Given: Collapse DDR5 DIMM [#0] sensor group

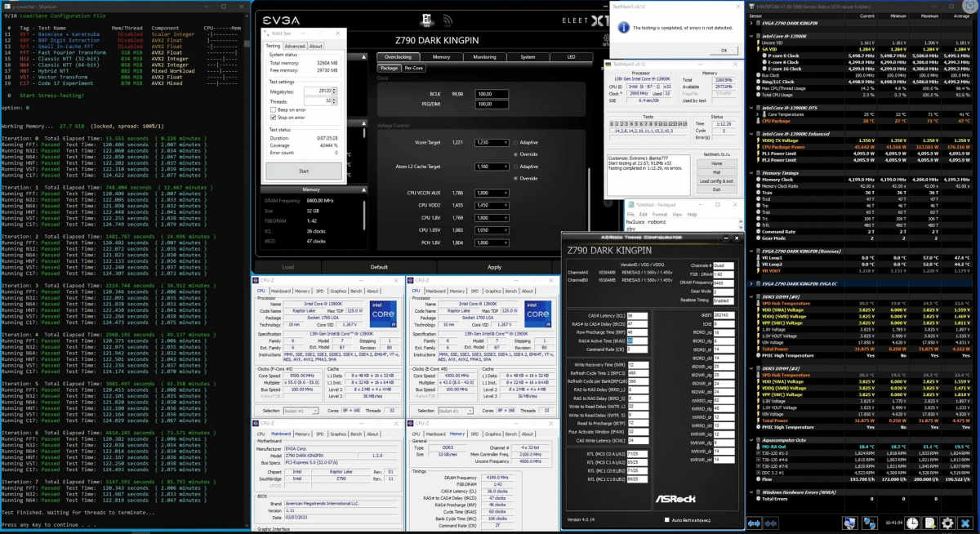Looking at the screenshot, I should pos(752,297).
